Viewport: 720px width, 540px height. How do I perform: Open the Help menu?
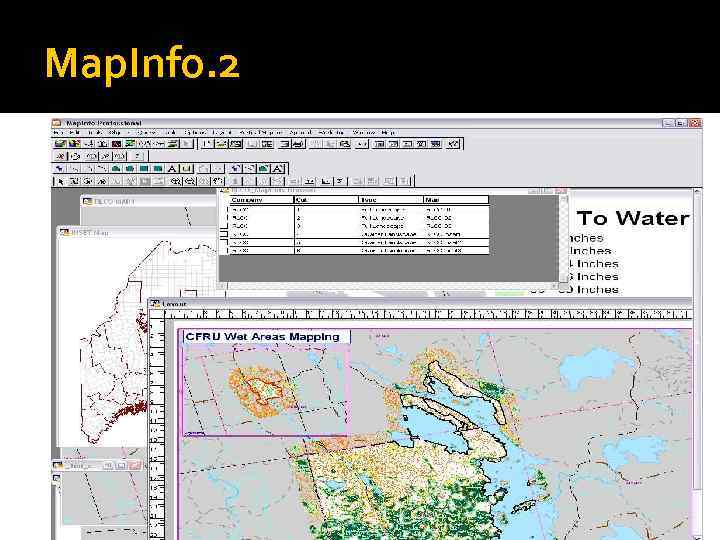(388, 132)
